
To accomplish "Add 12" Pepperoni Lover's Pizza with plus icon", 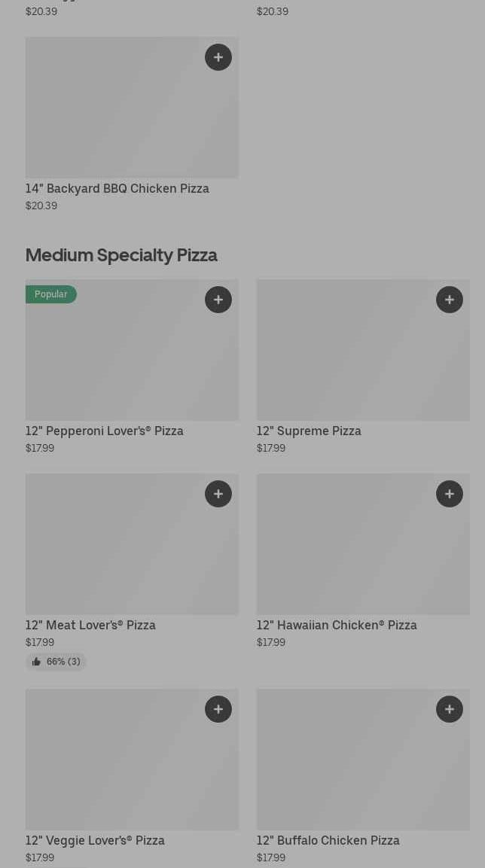I will tap(218, 300).
